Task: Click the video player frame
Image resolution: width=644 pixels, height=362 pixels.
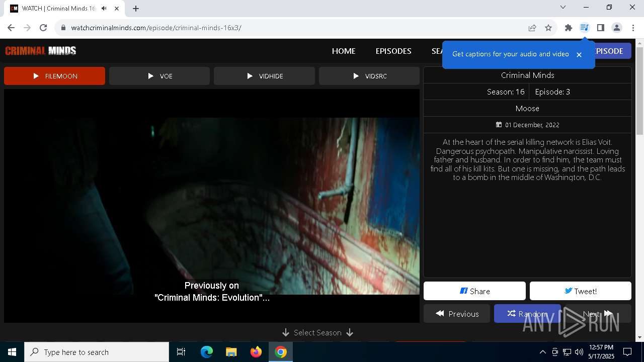Action: tap(212, 206)
